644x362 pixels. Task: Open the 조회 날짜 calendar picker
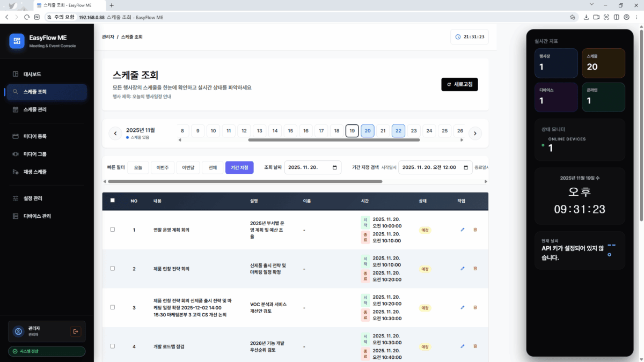coord(335,167)
